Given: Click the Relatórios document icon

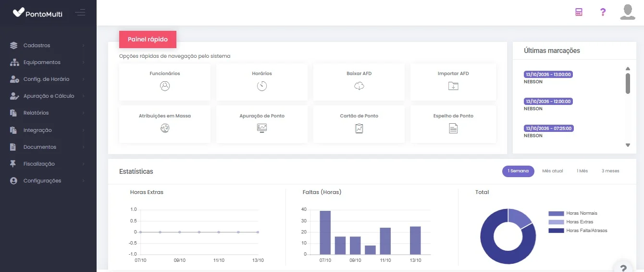Looking at the screenshot, I should [13, 113].
